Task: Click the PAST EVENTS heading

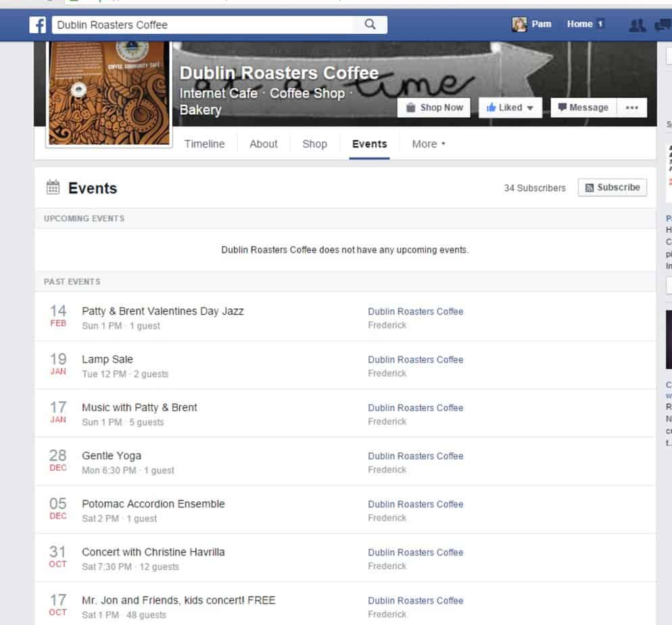Action: [72, 281]
